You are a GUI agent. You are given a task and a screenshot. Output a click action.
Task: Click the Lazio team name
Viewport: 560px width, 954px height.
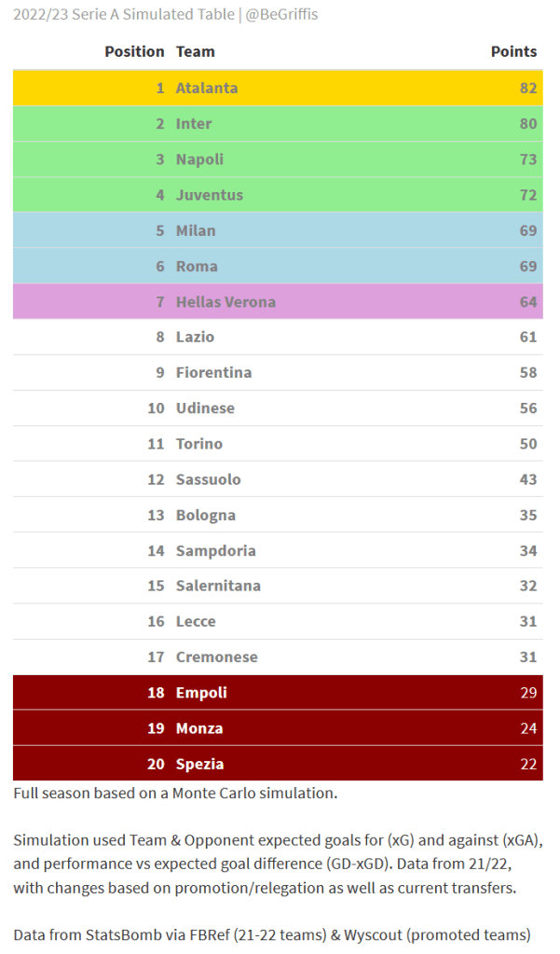click(195, 338)
